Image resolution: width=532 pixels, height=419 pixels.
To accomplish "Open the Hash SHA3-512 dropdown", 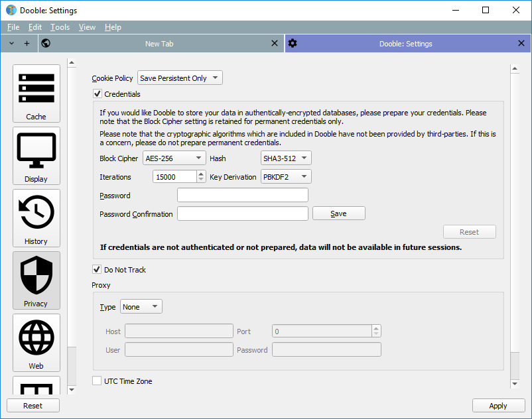I will click(286, 158).
